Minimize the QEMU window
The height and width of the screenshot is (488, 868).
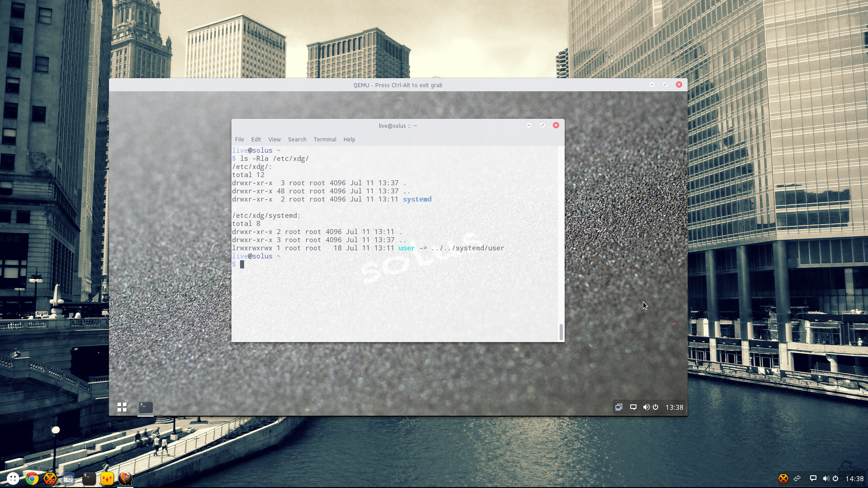coord(652,84)
